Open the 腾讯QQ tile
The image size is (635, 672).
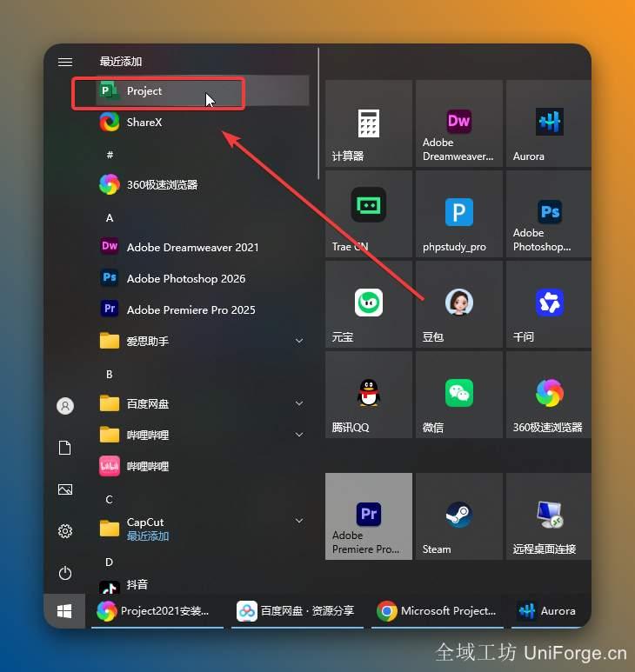(369, 395)
